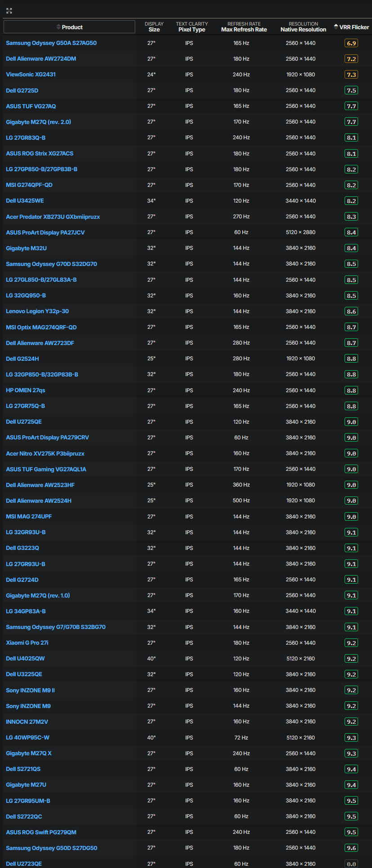Sort table by Product column header
The image size is (372, 868).
point(69,27)
